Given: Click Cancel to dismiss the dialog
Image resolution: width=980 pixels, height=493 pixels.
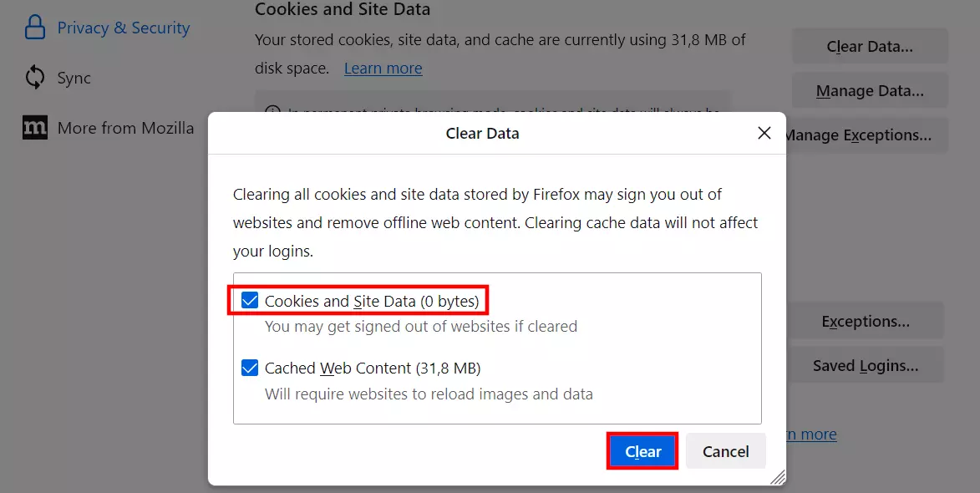Looking at the screenshot, I should pos(724,450).
